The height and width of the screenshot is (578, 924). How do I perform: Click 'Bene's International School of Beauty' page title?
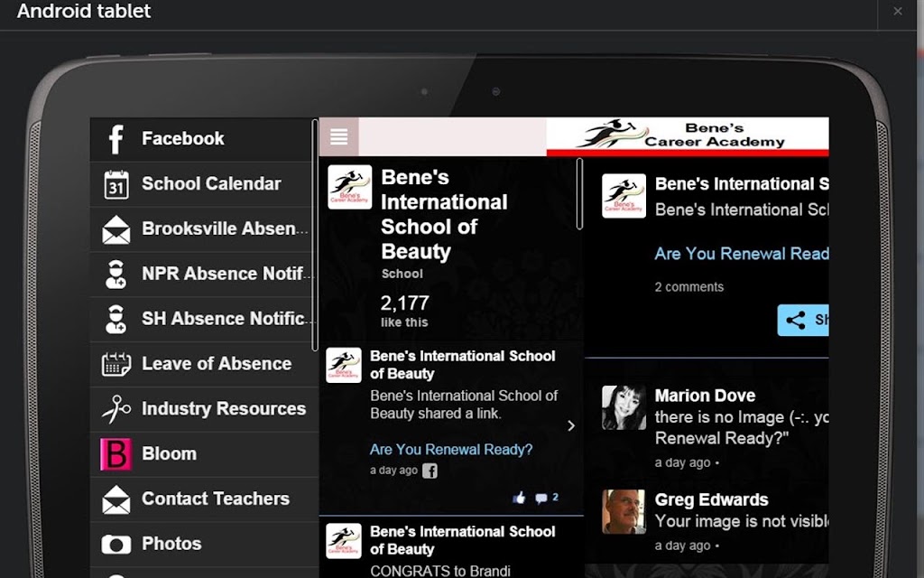tap(444, 214)
